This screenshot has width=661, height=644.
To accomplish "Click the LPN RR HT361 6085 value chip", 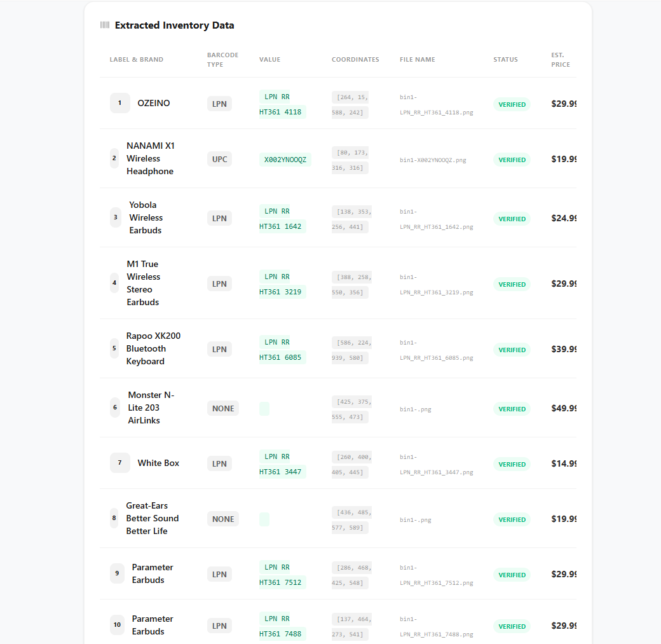I will 282,350.
